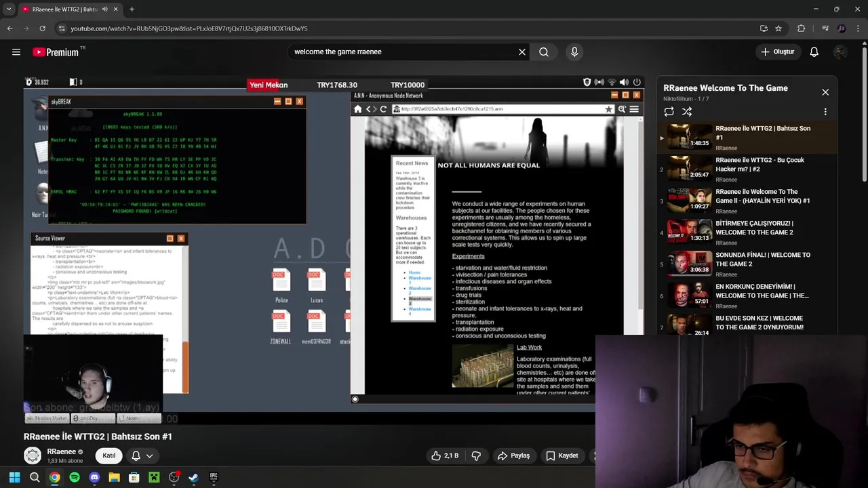Play playlist video '(HAYALİN YERİ YOK) #1'
The height and width of the screenshot is (488, 868).
tap(746, 201)
